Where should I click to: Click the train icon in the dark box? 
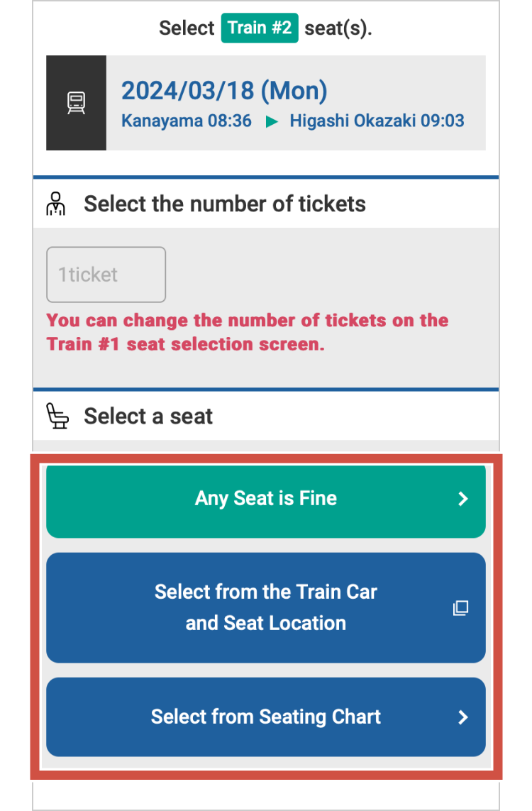tap(76, 103)
